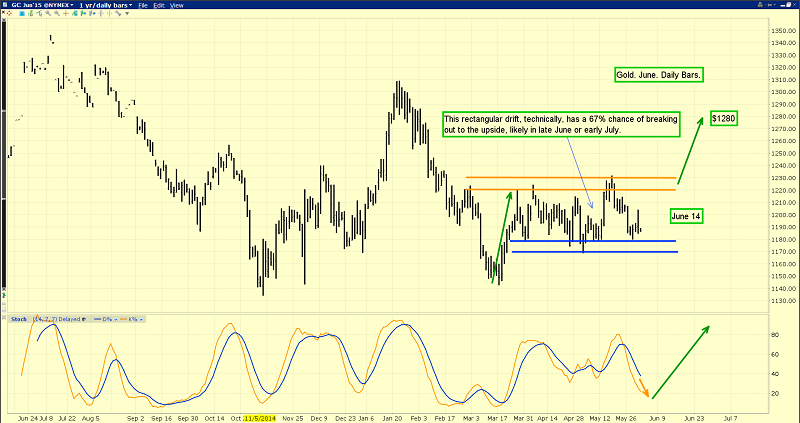
Task: Click the second magnifier zoom icon
Action: coord(57,13)
